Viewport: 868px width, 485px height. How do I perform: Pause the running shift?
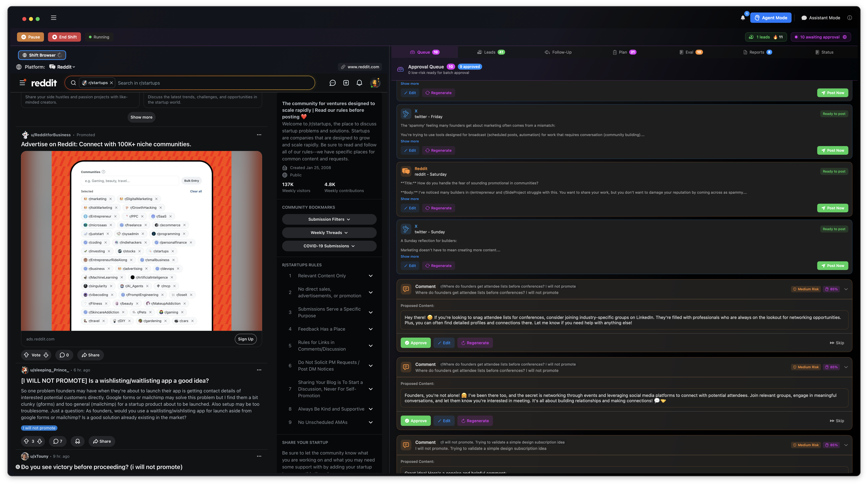point(30,37)
